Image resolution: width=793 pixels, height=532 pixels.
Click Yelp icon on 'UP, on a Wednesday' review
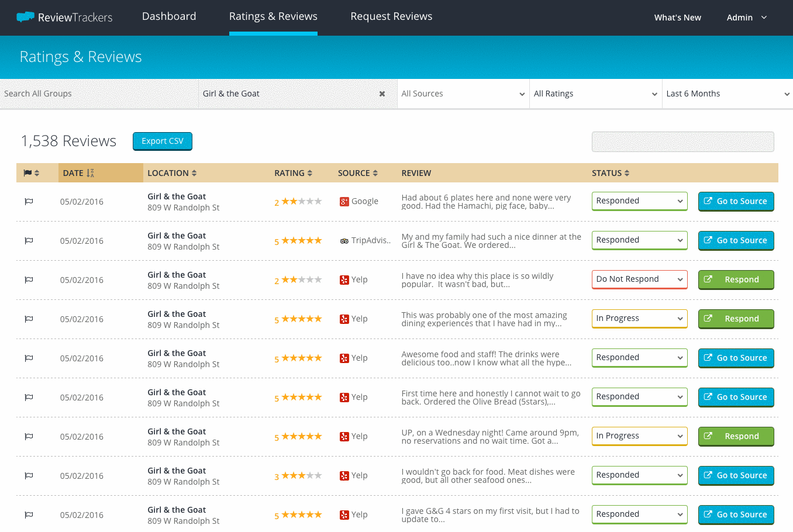(x=344, y=437)
